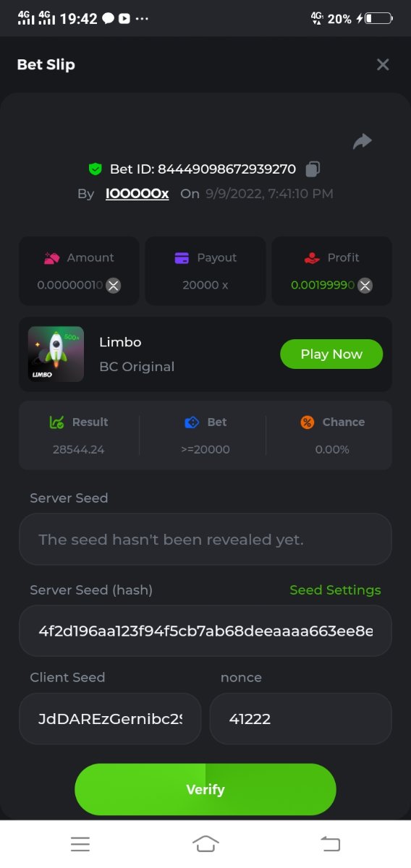Copy the Bet ID with the copy icon

click(x=313, y=169)
